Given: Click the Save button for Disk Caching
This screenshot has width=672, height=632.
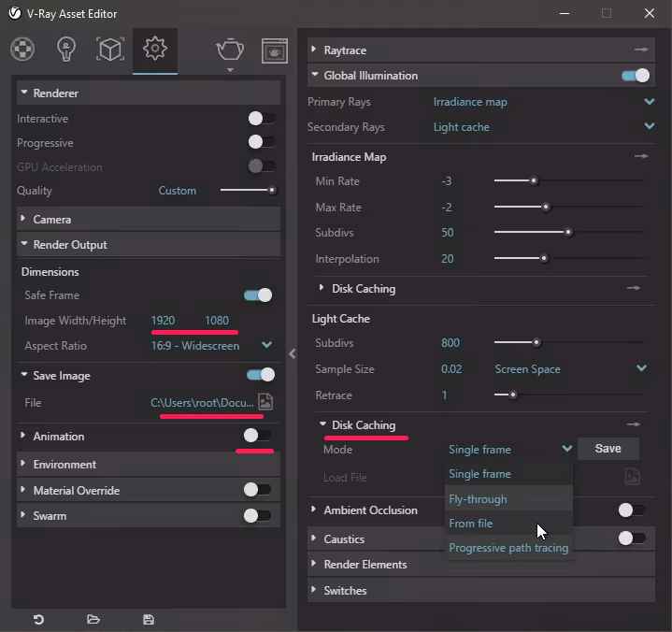Looking at the screenshot, I should [x=608, y=449].
